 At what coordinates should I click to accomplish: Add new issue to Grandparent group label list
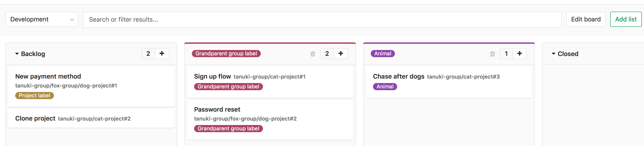point(341,53)
